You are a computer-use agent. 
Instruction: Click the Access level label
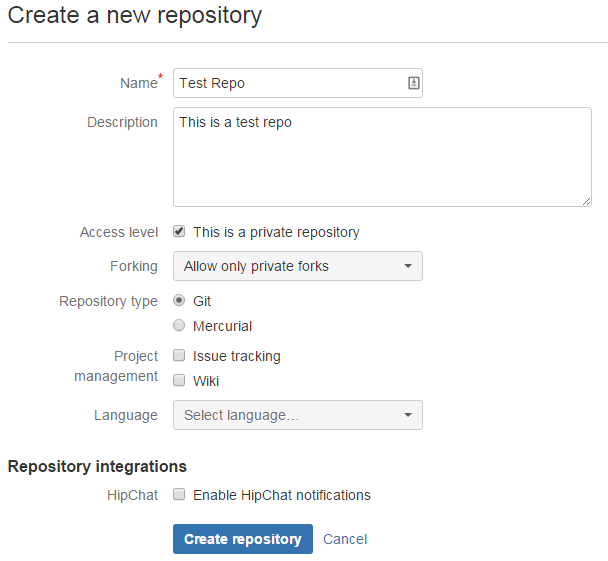tap(119, 232)
